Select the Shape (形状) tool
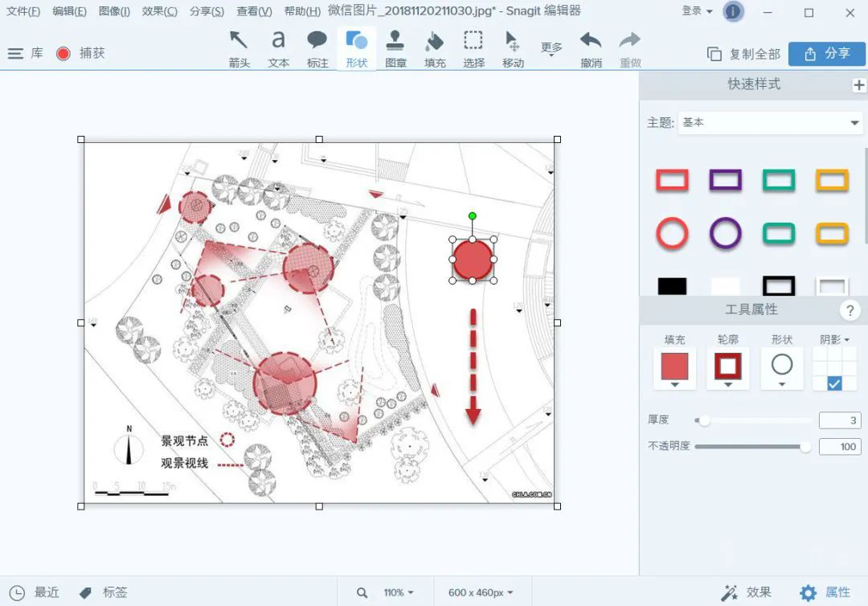Screen dimensions: 868x606 click(357, 49)
